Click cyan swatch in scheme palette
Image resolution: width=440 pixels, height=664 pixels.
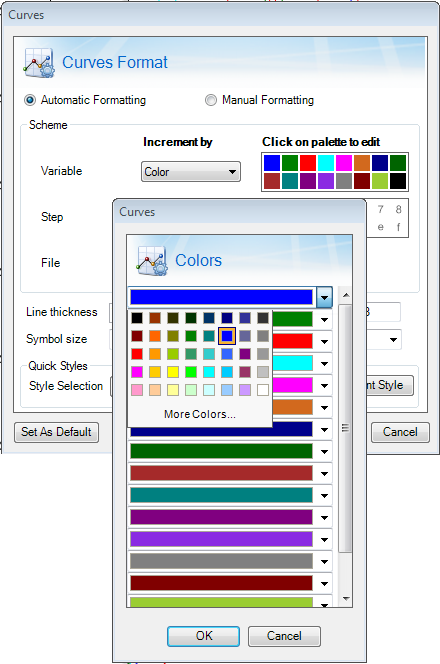pos(326,163)
